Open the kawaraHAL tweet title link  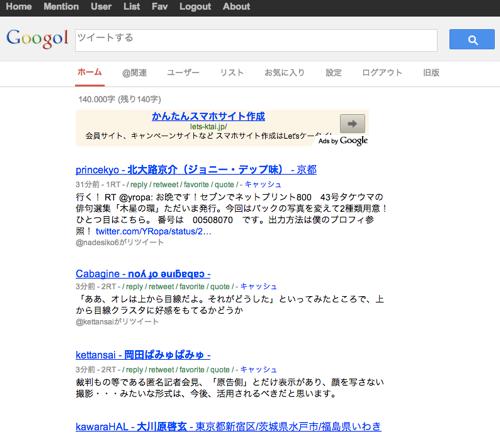point(228,426)
